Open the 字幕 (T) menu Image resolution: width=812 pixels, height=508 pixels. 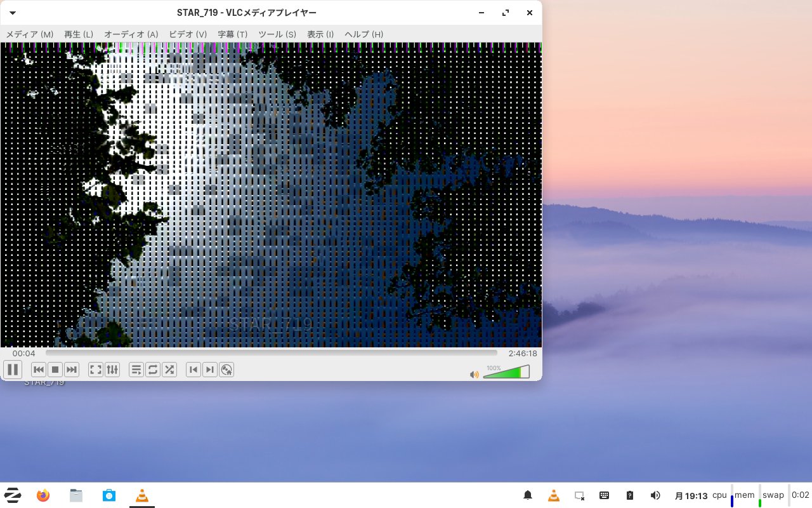point(233,34)
